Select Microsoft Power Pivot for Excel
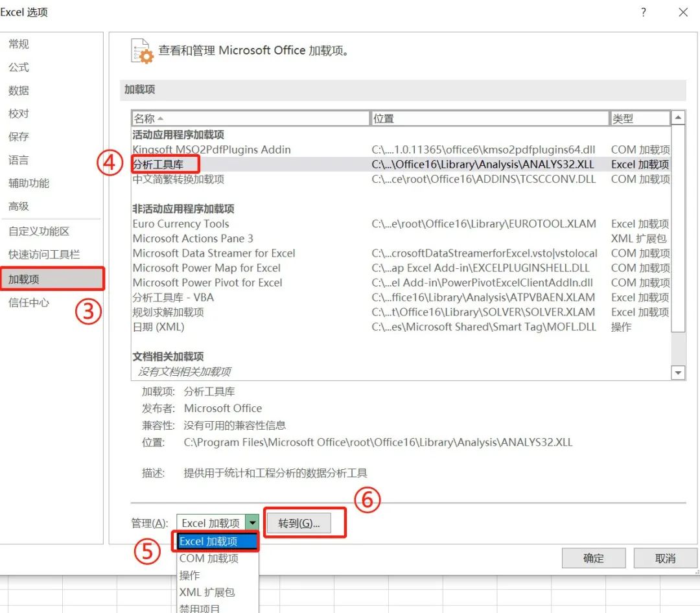 tap(401, 283)
